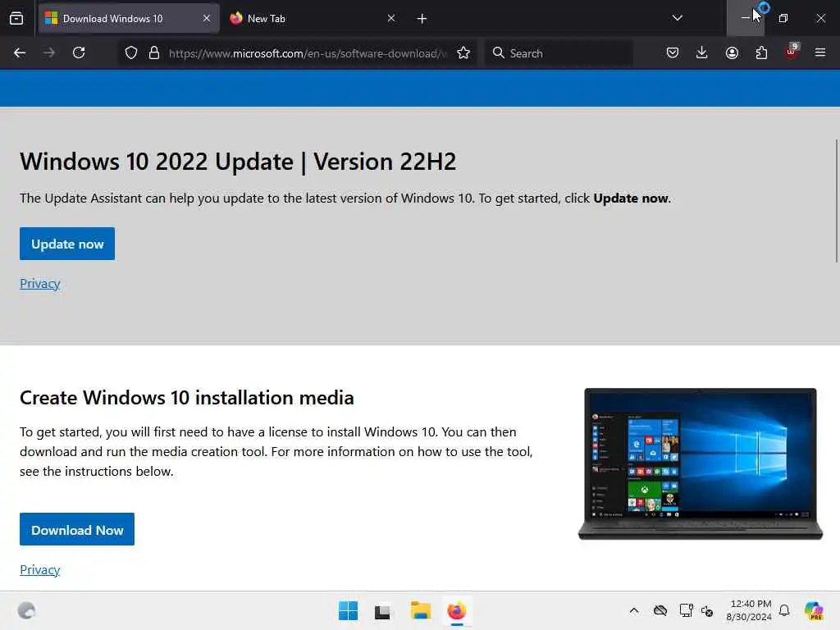The image size is (840, 630).
Task: Click the Windows 10 laptop image
Action: coord(701,464)
